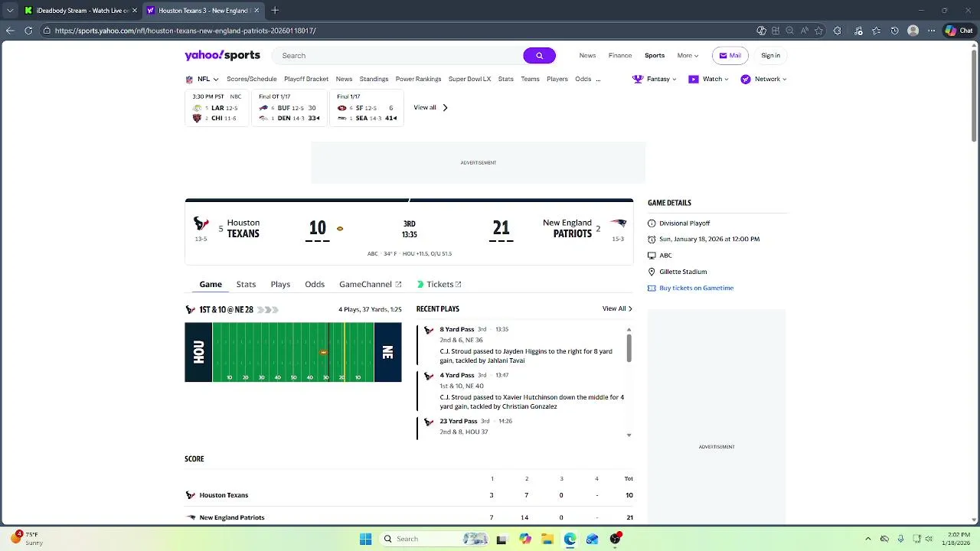Image resolution: width=980 pixels, height=551 pixels.
Task: Open Scores/Schedule nav item
Action: click(252, 79)
